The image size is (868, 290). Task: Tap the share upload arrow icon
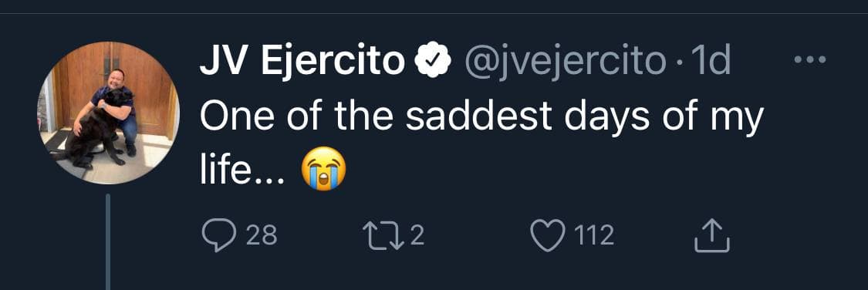pyautogui.click(x=712, y=234)
